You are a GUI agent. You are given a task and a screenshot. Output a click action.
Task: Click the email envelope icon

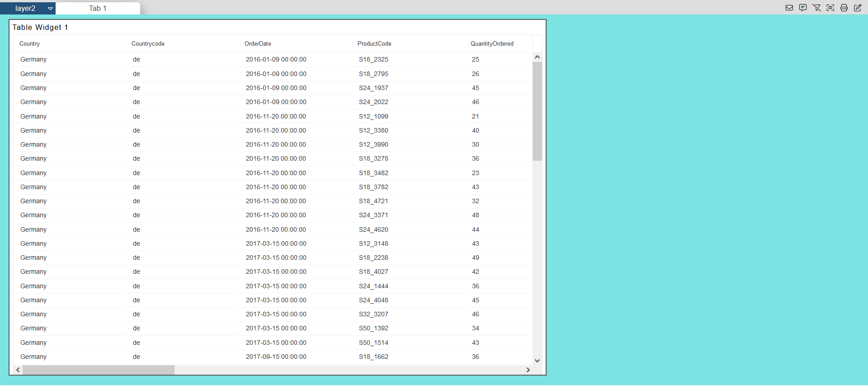[789, 8]
